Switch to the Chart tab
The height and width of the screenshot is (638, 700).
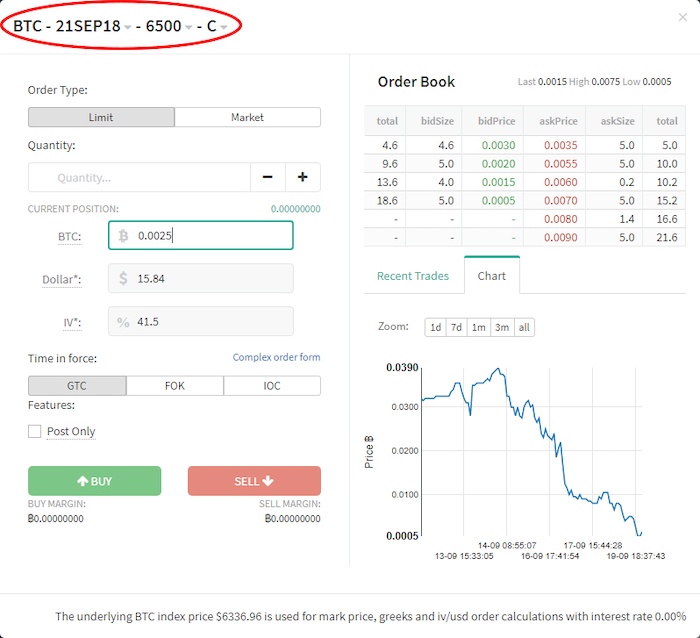point(492,275)
